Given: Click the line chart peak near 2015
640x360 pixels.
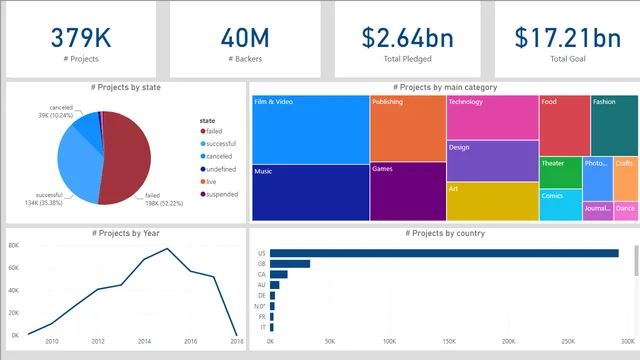Looking at the screenshot, I should pos(167,249).
